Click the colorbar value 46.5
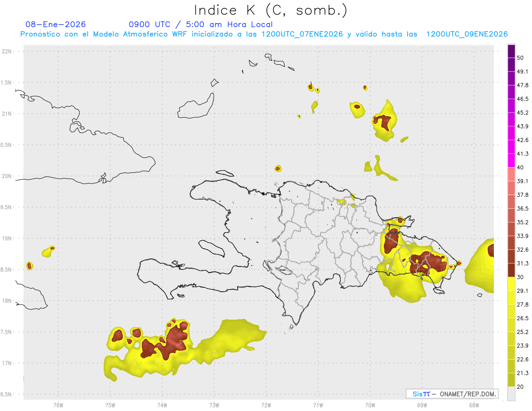 523,99
